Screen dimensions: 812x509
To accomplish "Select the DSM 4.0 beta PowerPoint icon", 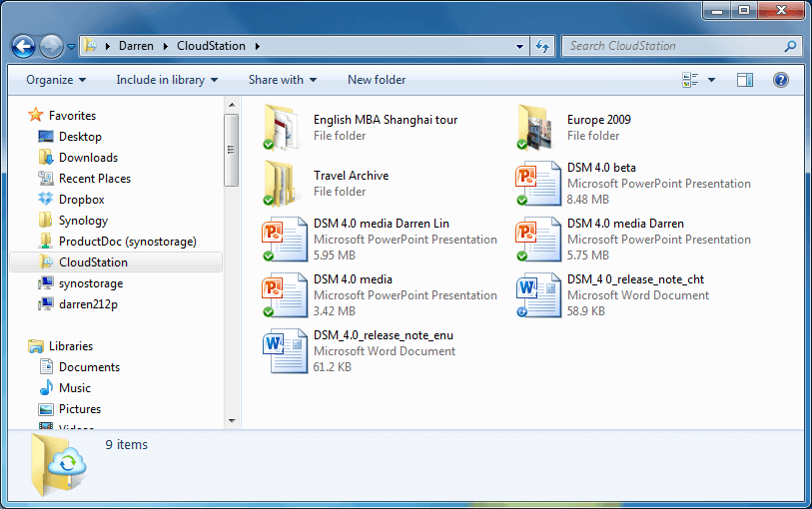I will 538,183.
